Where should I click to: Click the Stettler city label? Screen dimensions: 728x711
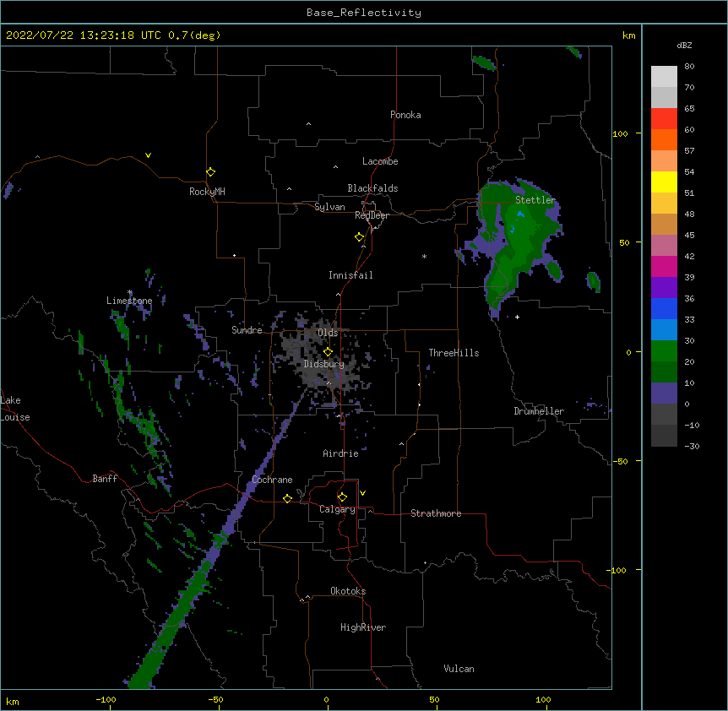(535, 200)
